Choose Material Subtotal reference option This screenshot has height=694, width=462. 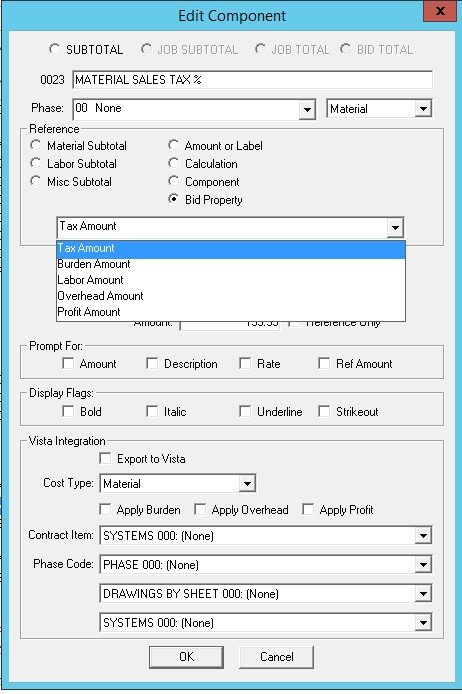(x=36, y=145)
